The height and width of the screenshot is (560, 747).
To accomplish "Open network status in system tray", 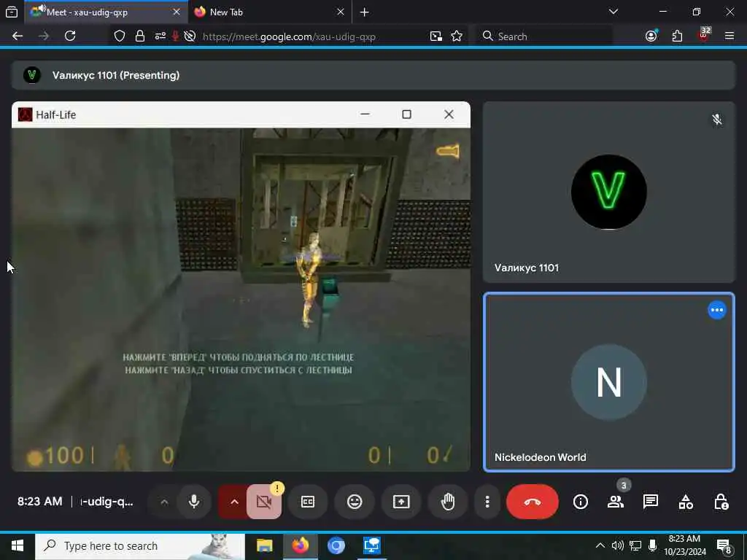I will pyautogui.click(x=635, y=545).
